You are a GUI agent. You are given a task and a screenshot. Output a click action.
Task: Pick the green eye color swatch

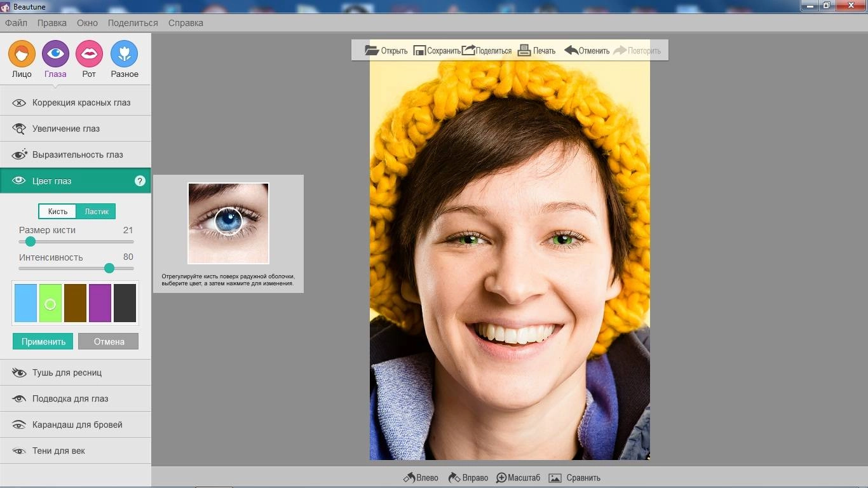(50, 303)
